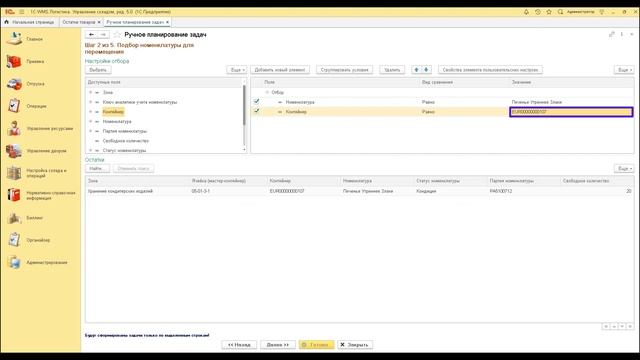
Task: Expand Ключ аналитики учета номенклатуры field
Action: click(91, 102)
